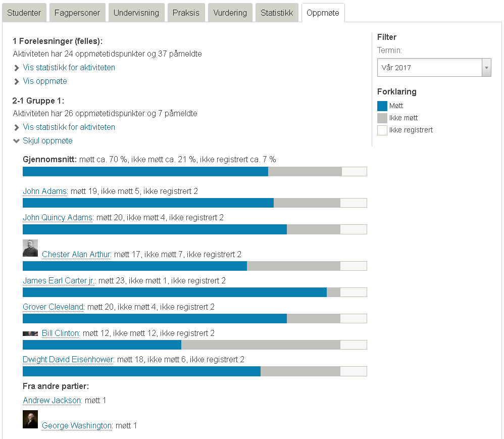Click the Filter heading text
This screenshot has width=504, height=439.
click(387, 37)
